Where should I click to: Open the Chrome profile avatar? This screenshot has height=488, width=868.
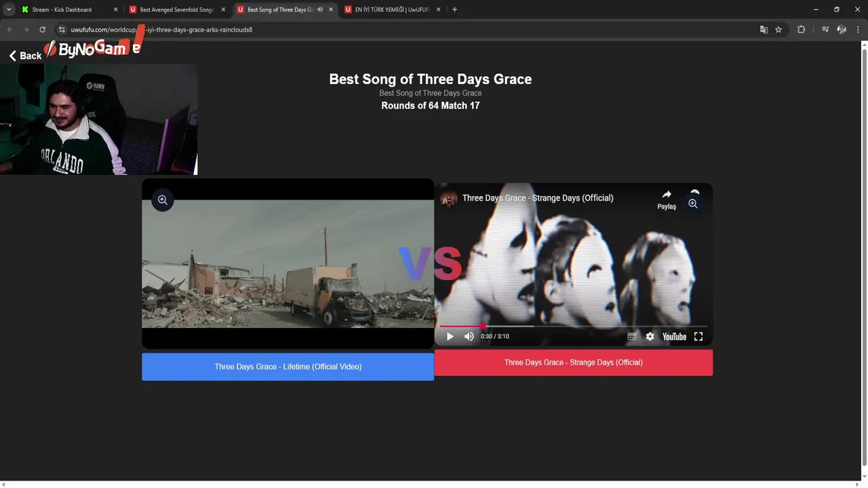click(x=842, y=30)
